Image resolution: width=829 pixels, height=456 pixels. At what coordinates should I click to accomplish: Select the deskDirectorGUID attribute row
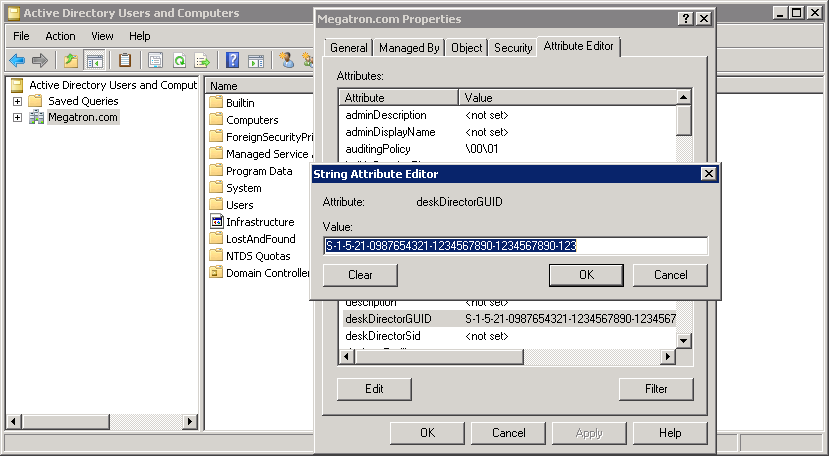[508, 318]
